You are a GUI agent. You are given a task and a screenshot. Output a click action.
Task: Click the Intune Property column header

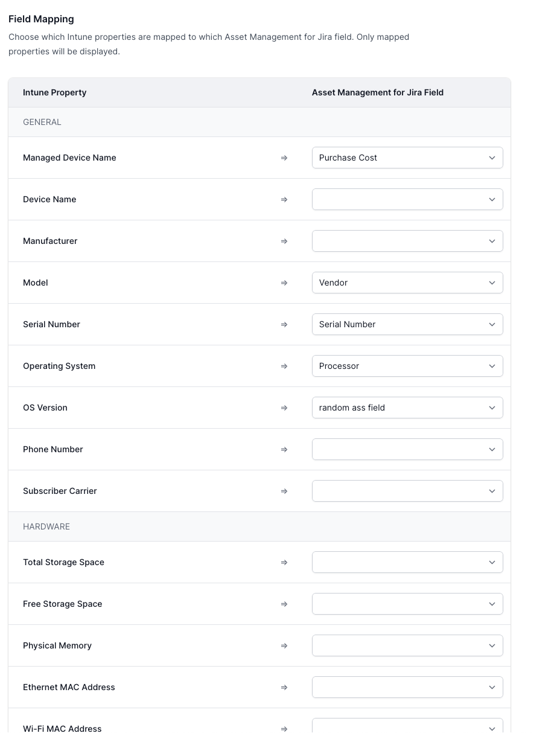click(54, 92)
